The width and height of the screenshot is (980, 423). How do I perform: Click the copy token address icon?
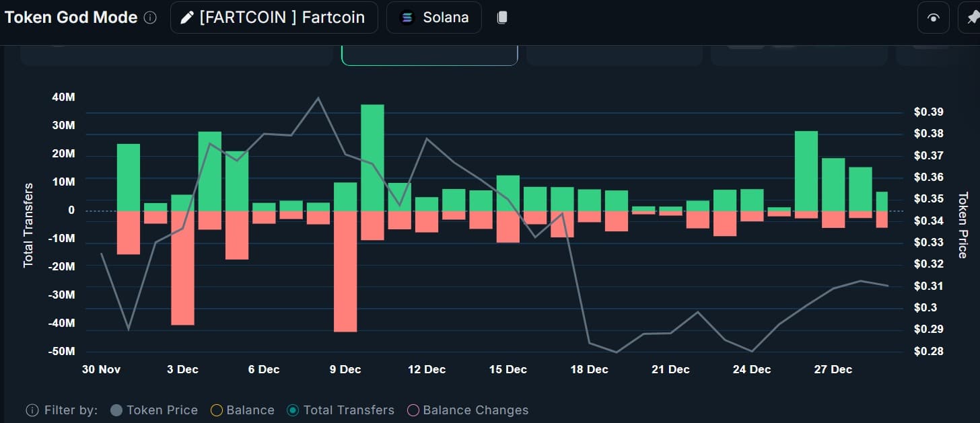(501, 17)
